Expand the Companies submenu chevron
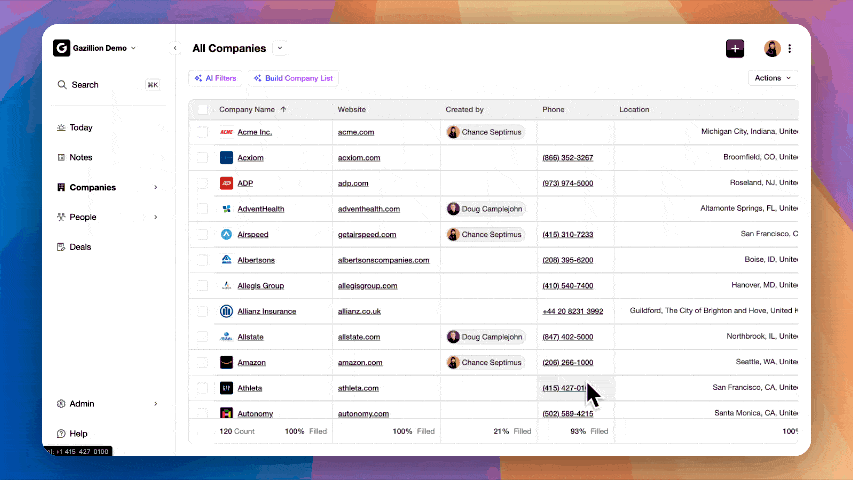853x480 pixels. point(156,187)
